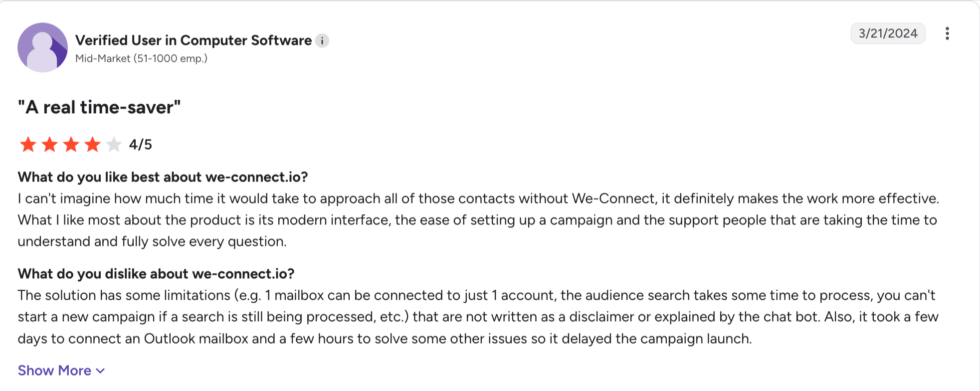Click the 3/21/2024 date badge

click(888, 33)
